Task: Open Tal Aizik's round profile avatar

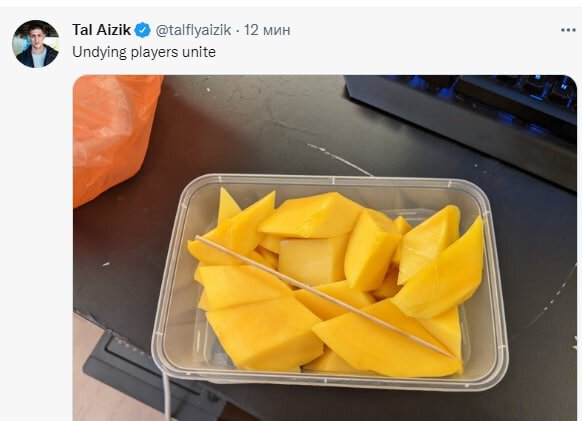Action: point(36,44)
